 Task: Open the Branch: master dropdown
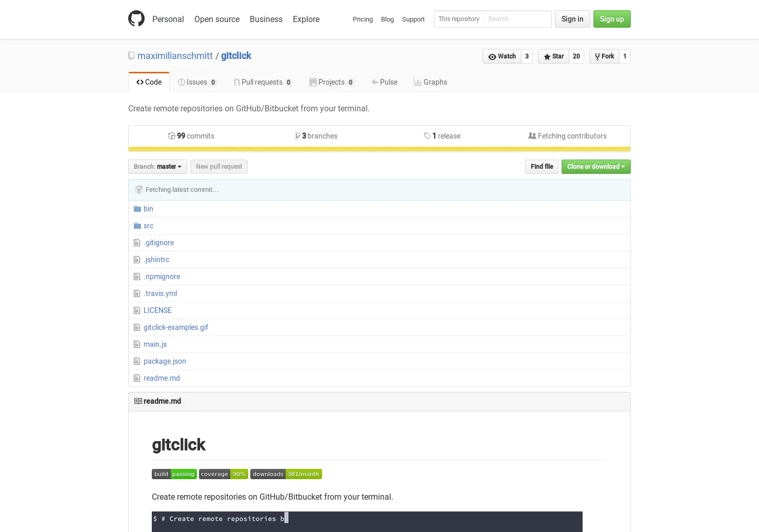(x=157, y=167)
